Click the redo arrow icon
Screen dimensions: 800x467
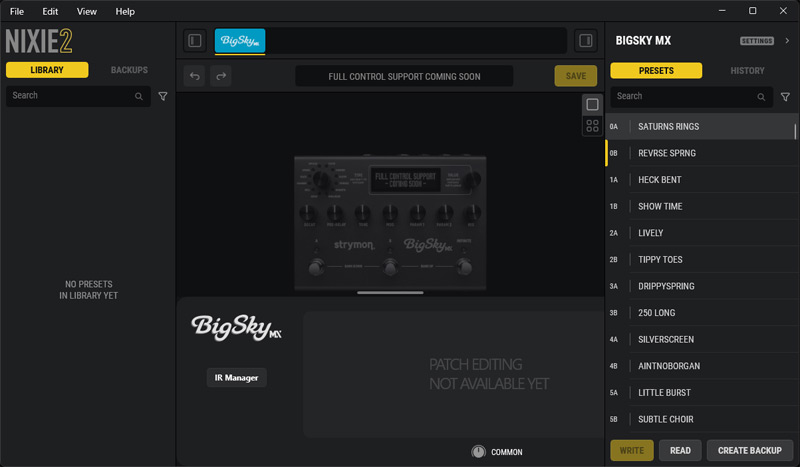click(220, 76)
